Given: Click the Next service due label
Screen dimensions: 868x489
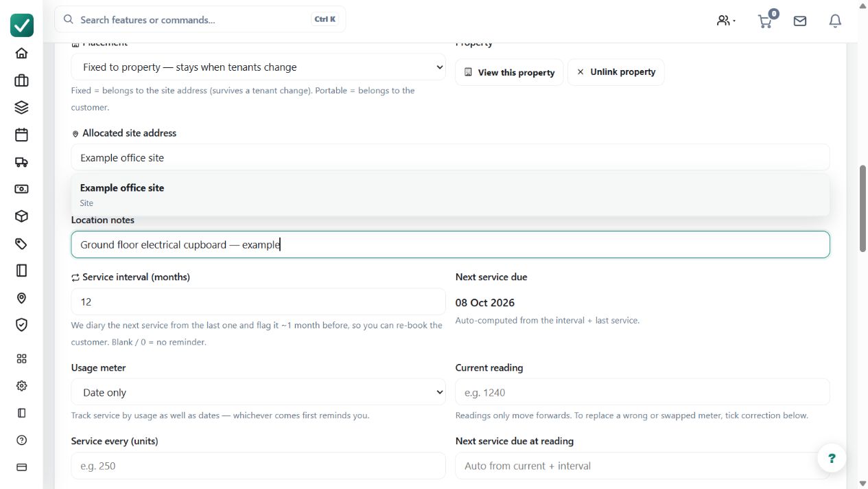Looking at the screenshot, I should [x=491, y=277].
